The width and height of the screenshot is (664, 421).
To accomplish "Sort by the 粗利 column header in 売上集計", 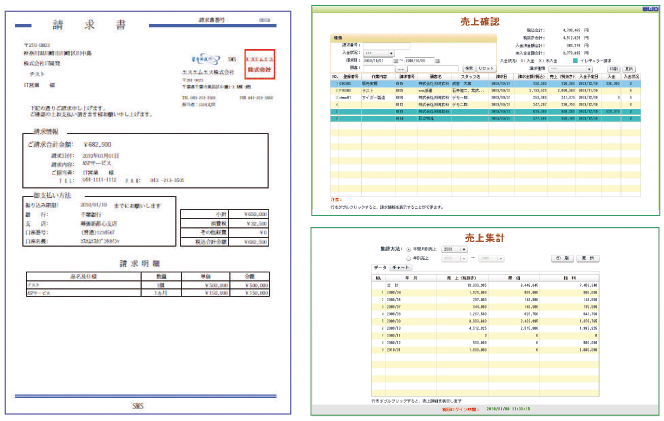I will point(569,278).
